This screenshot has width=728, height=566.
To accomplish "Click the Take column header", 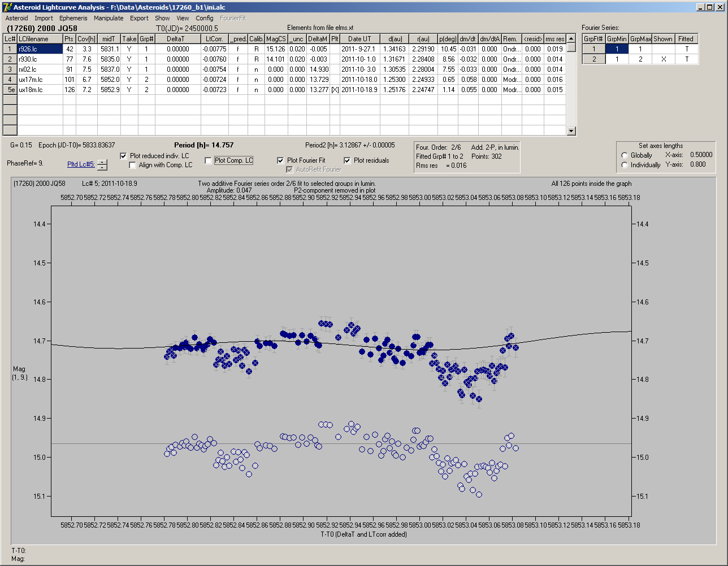I will [129, 39].
